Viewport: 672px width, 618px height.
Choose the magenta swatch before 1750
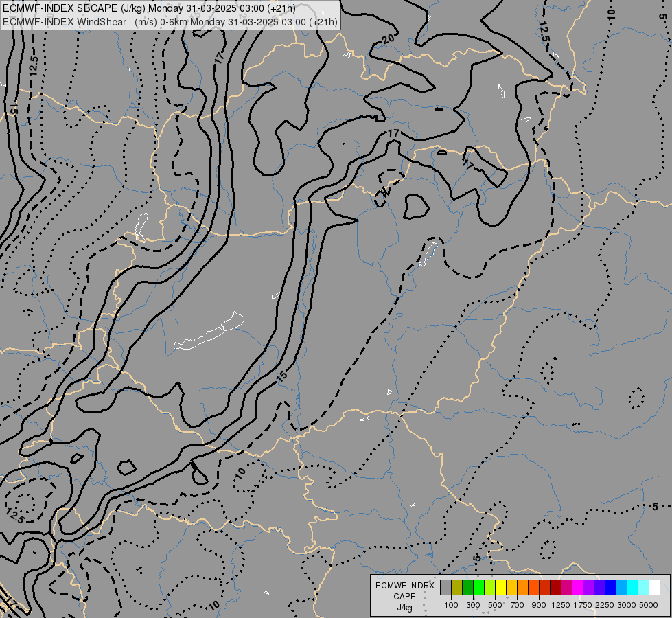pos(577,587)
